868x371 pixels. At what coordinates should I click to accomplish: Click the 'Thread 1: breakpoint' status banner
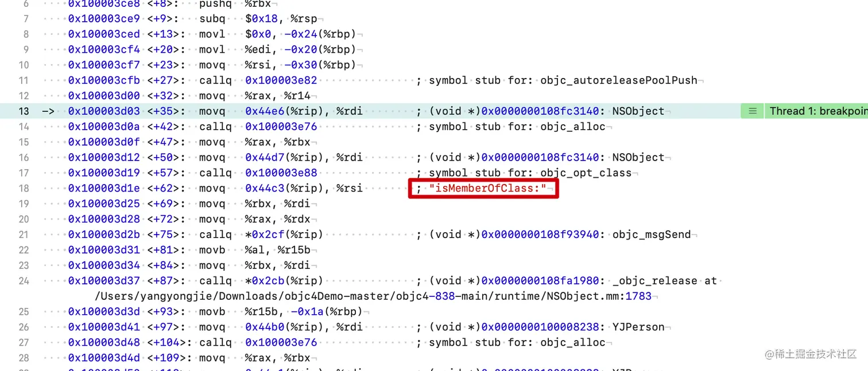click(817, 111)
